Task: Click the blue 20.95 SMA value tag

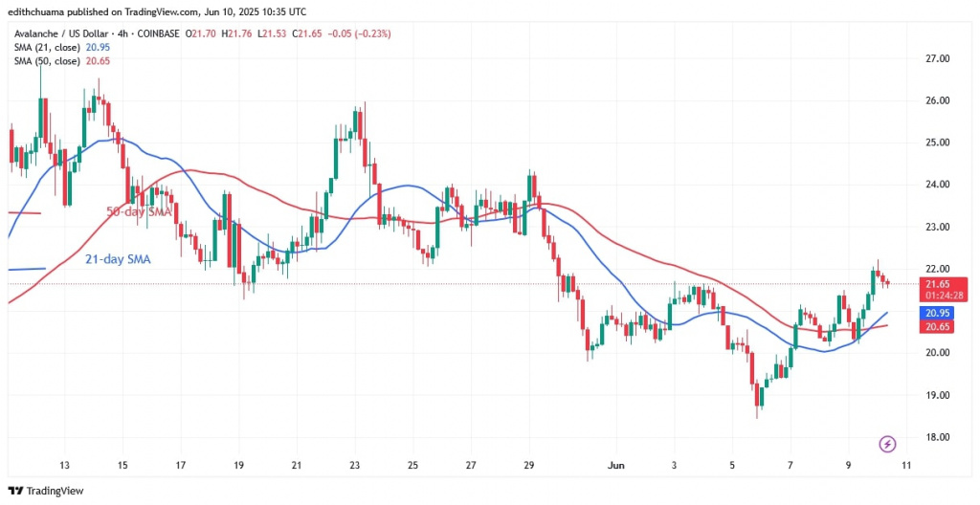Action: [939, 313]
